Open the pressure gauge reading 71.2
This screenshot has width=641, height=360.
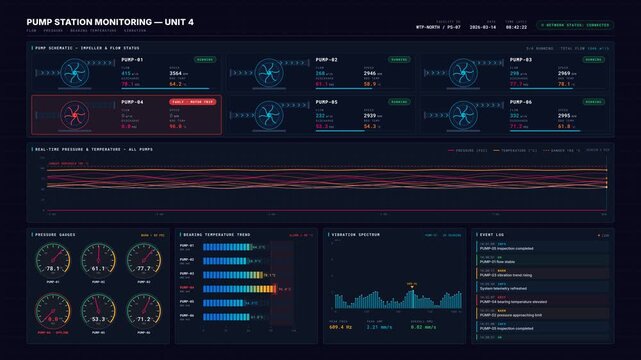click(143, 311)
